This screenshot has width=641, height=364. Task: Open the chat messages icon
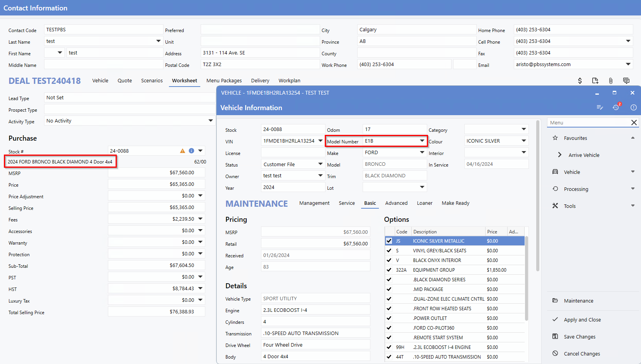626,81
